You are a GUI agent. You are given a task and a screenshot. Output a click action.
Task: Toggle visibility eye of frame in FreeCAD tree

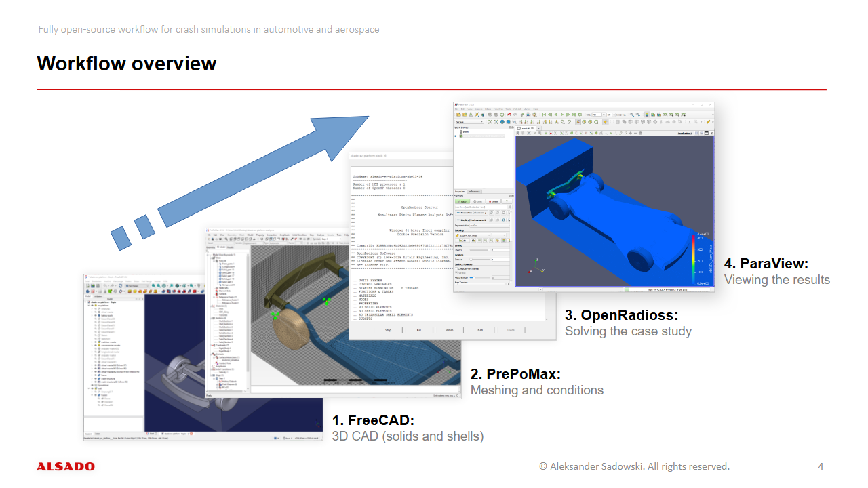pyautogui.click(x=96, y=375)
